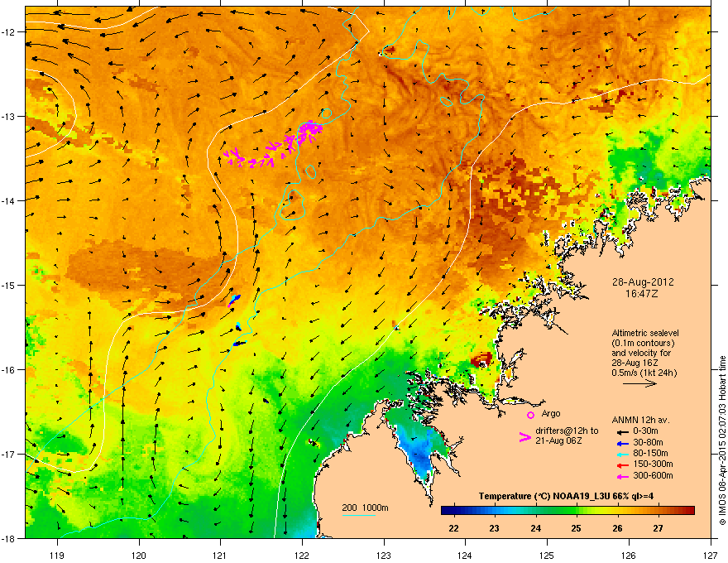Click the '(0.1m contours)' legend text
The image size is (728, 563).
[x=643, y=343]
